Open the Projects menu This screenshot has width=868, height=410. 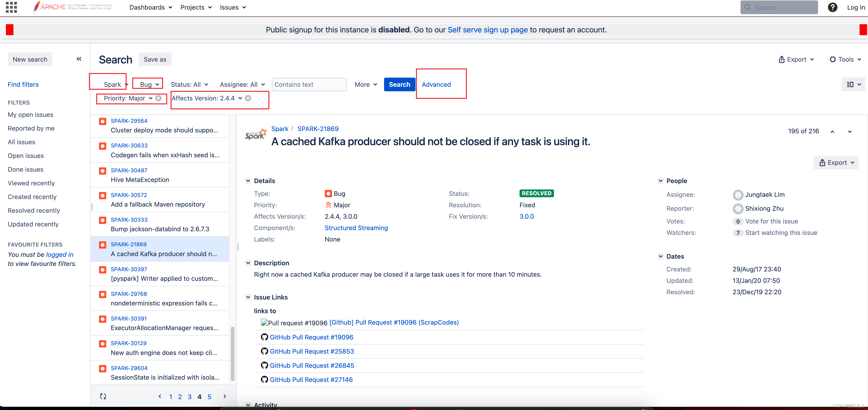(x=196, y=7)
